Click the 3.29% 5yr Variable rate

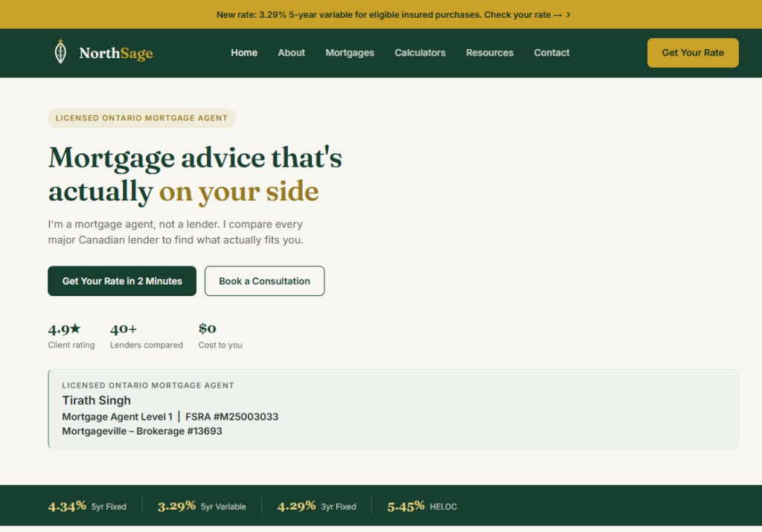tap(202, 506)
